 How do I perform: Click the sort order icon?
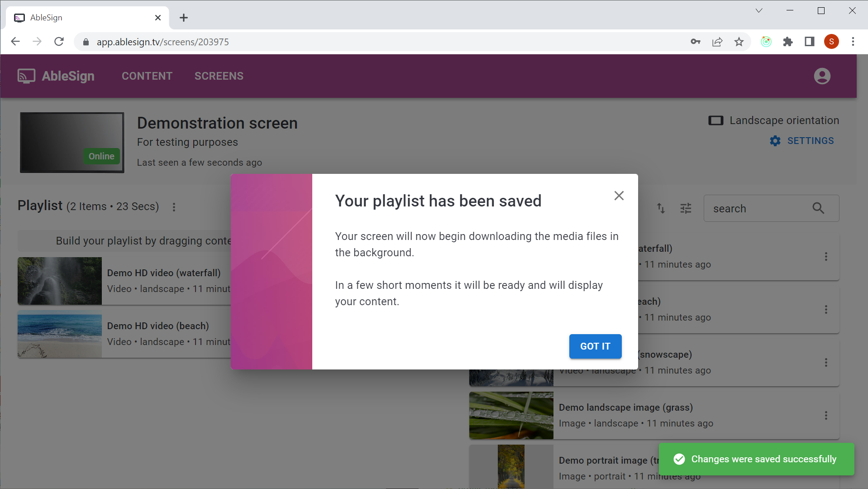coord(661,208)
